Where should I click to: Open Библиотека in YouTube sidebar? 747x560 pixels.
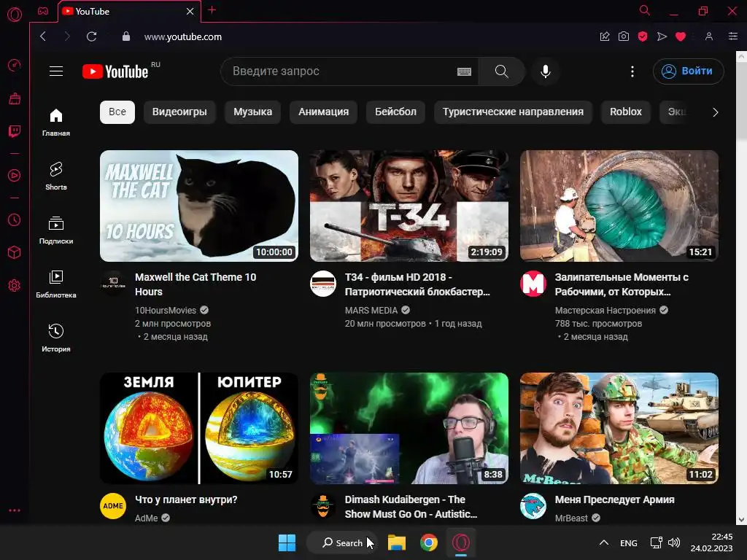(x=56, y=284)
